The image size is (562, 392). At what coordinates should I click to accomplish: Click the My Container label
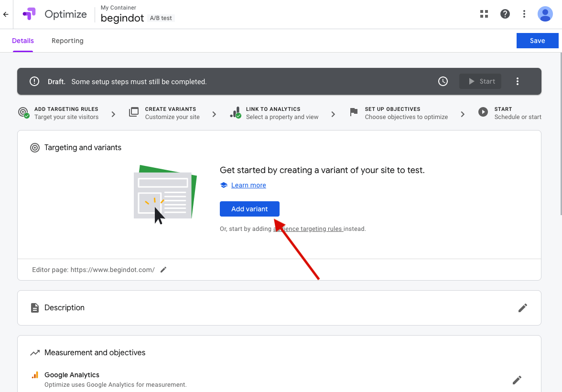(x=119, y=8)
